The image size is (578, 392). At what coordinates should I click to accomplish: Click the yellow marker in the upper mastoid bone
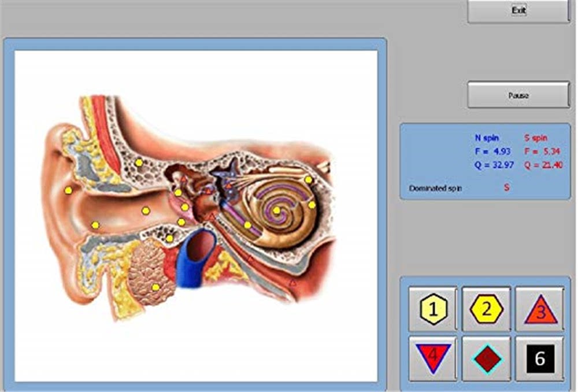[x=139, y=162]
